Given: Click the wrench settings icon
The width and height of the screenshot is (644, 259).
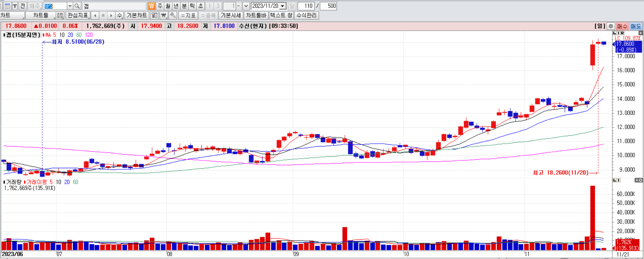Looking at the screenshot, I should click(x=173, y=15).
